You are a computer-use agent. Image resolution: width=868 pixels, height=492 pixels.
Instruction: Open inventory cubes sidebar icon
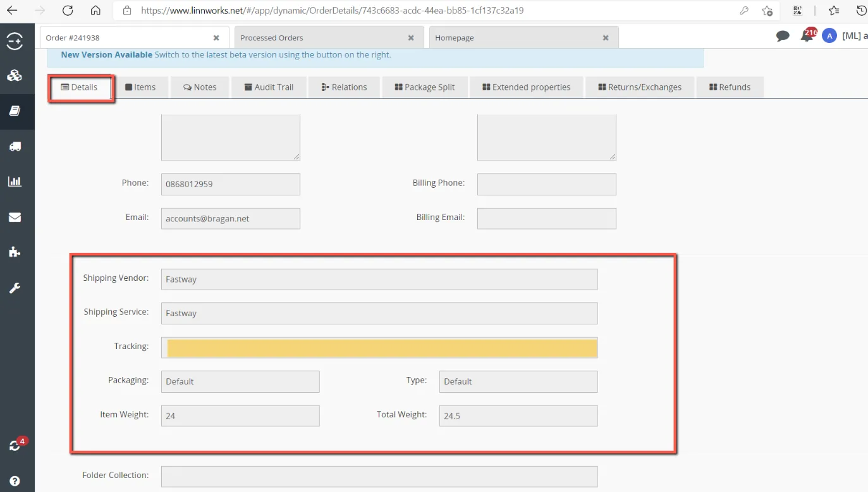[x=15, y=76]
